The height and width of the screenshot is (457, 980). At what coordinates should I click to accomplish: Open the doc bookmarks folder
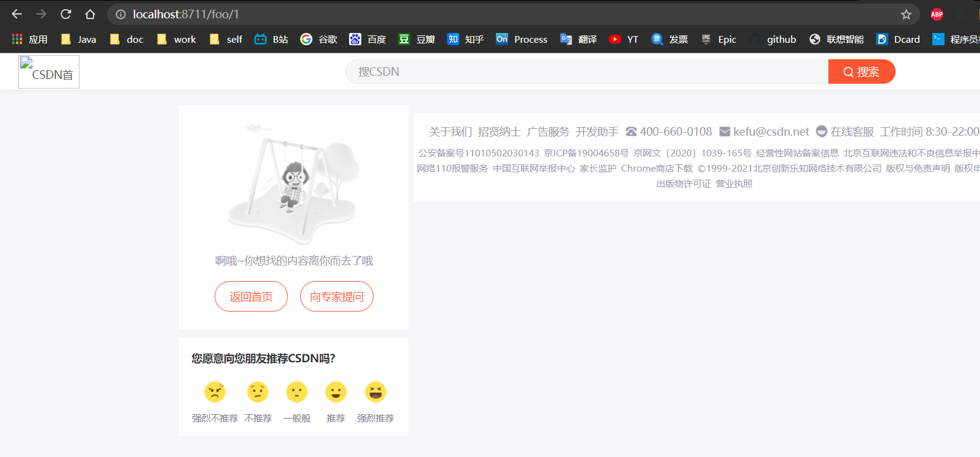(127, 39)
